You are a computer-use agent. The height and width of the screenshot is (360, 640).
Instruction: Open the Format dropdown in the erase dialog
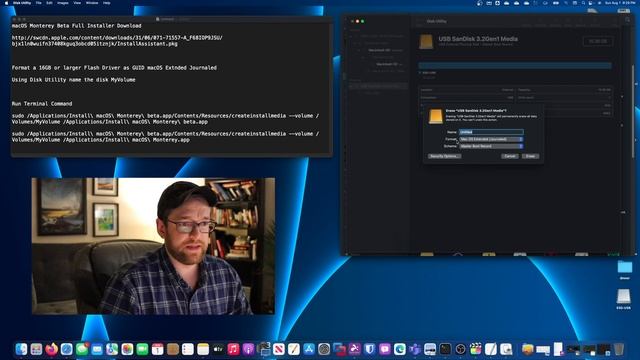click(491, 139)
